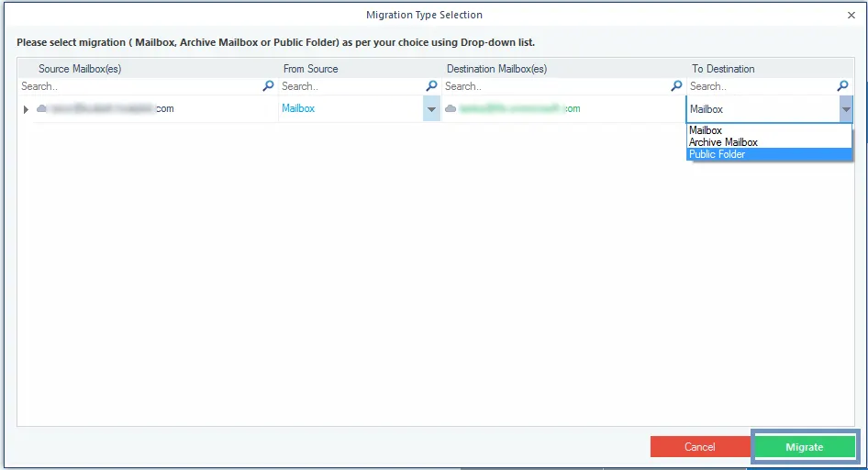The width and height of the screenshot is (868, 470).
Task: Click search icon in Destination Mailbox(es) column
Action: point(676,85)
